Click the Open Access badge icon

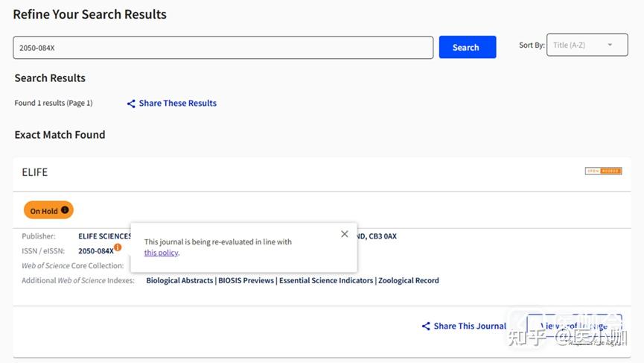(x=603, y=171)
